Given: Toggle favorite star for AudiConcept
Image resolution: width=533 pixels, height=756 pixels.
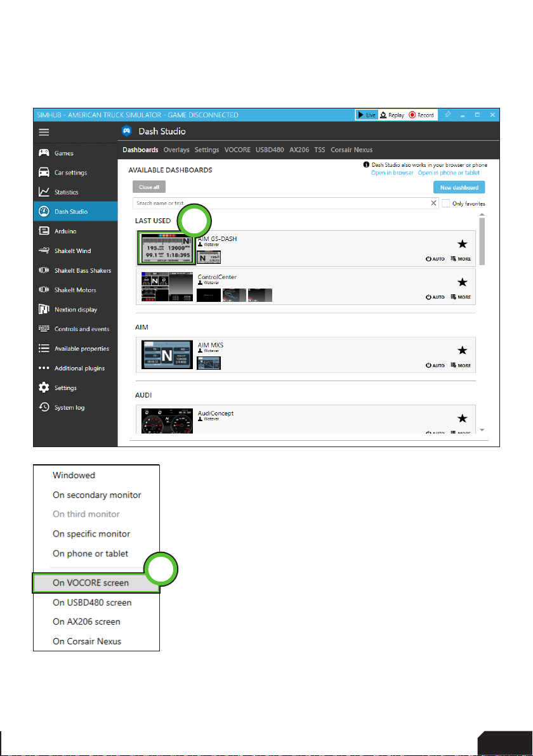Looking at the screenshot, I should pos(462,418).
